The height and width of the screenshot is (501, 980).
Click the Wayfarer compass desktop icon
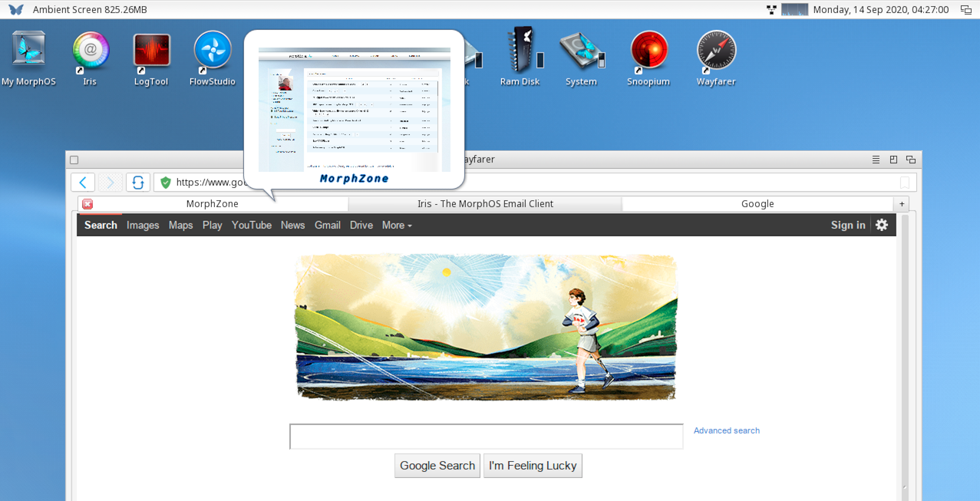pyautogui.click(x=716, y=51)
